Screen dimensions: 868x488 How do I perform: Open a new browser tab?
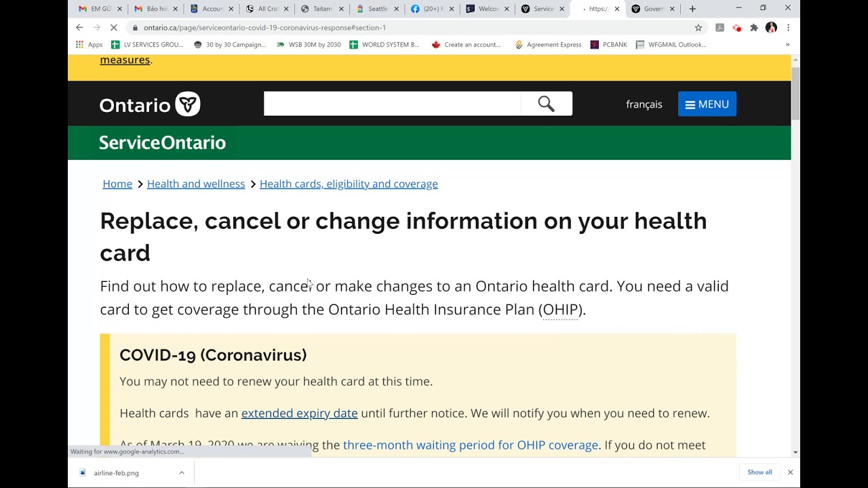click(692, 9)
